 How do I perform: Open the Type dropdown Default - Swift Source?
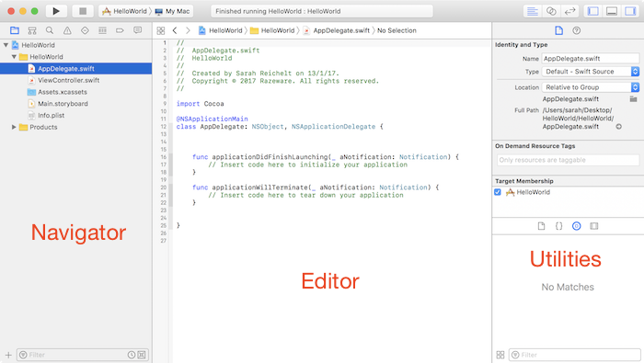[x=591, y=72]
